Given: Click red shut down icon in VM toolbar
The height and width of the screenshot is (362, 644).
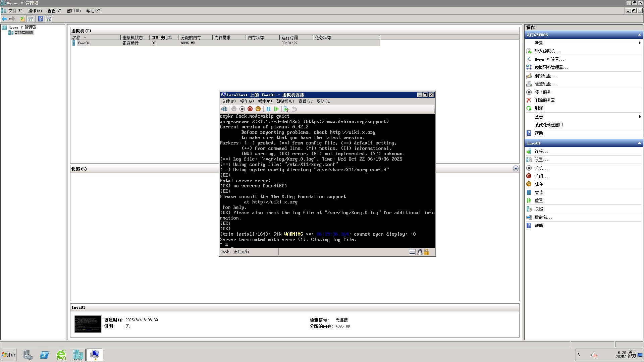Looking at the screenshot, I should point(250,109).
